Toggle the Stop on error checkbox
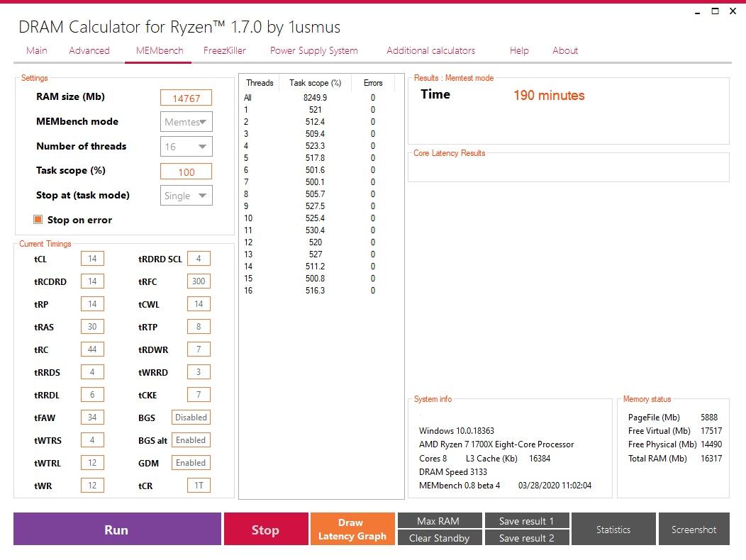Viewport: 746px width, 560px height. click(x=38, y=219)
